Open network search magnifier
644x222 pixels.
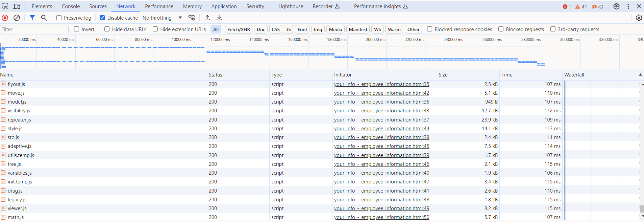point(44,18)
